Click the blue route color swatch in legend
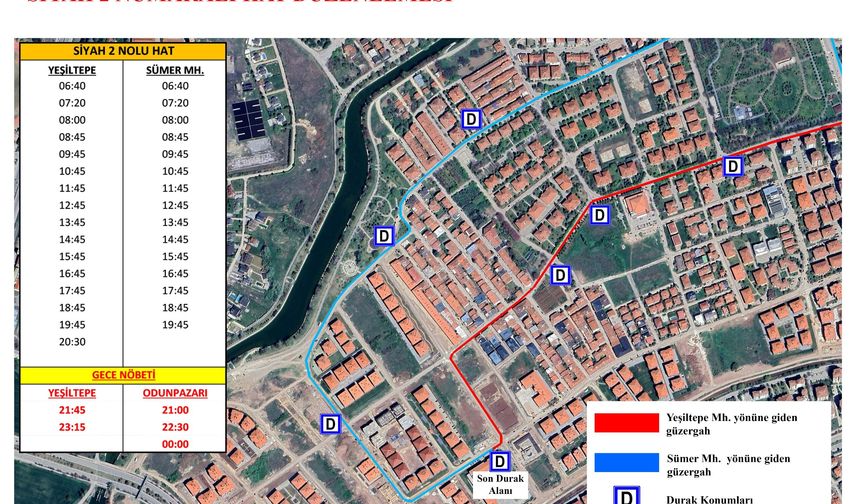 [x=626, y=464]
